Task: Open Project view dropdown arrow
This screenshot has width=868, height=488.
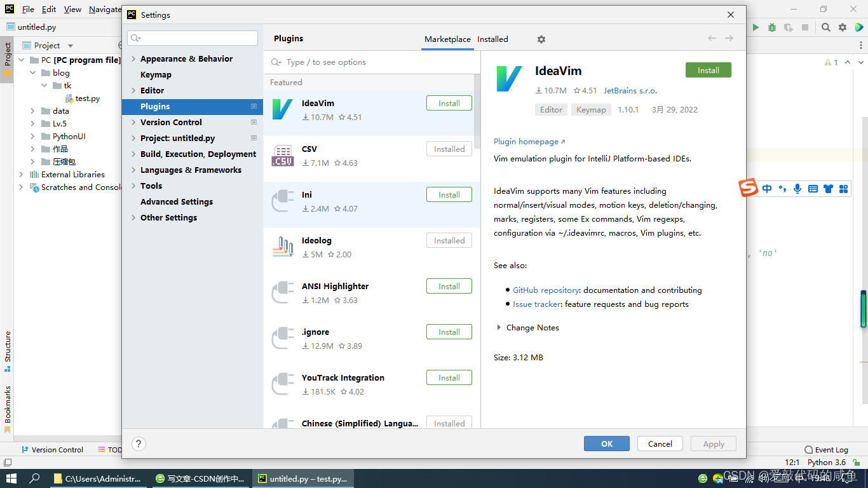Action: tap(71, 46)
